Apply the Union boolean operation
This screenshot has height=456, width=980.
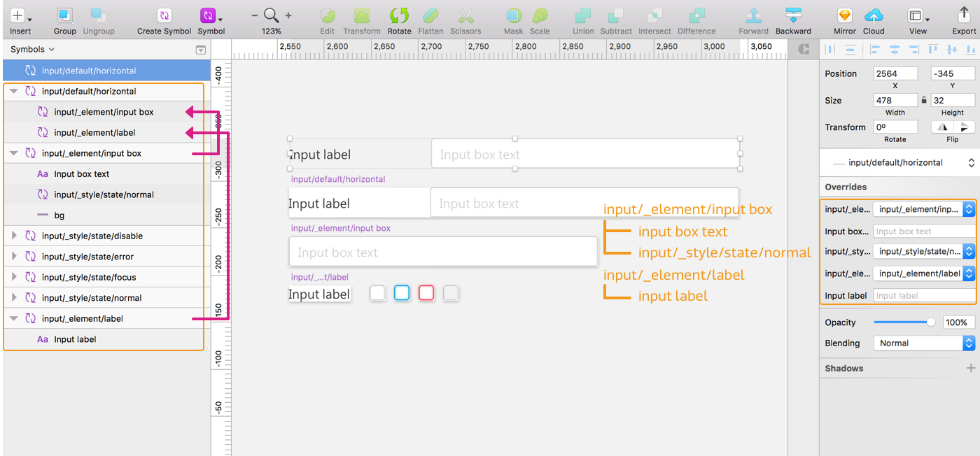click(x=582, y=16)
